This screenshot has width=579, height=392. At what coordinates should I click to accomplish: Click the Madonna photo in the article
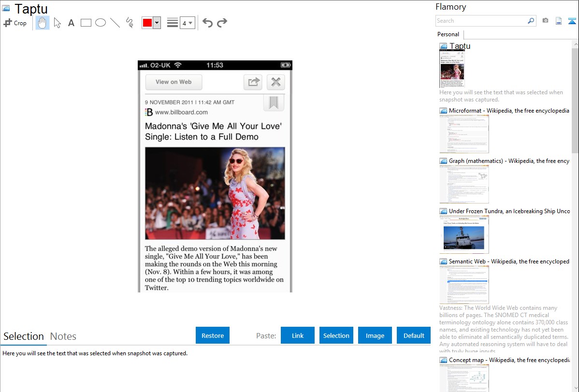tap(215, 193)
